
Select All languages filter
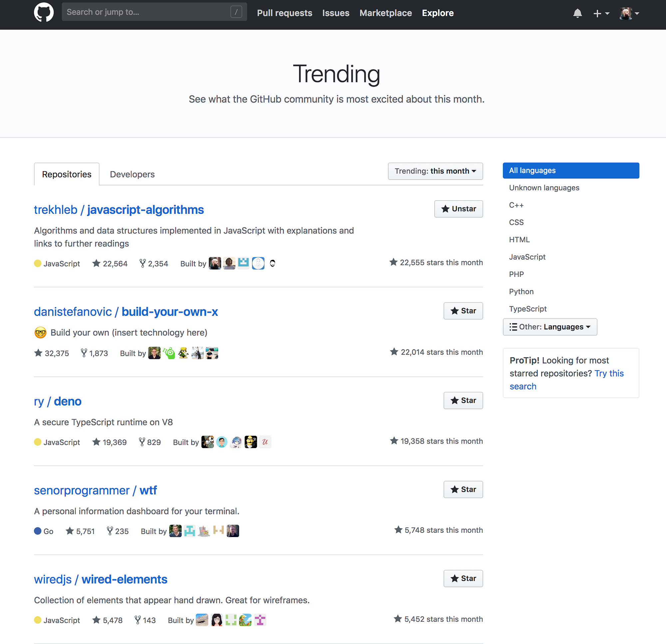[x=571, y=170]
